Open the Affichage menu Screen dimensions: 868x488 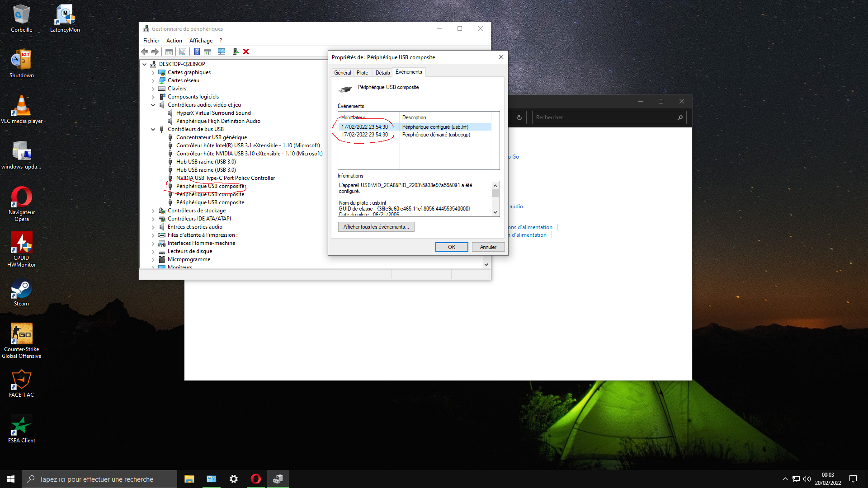pyautogui.click(x=200, y=41)
